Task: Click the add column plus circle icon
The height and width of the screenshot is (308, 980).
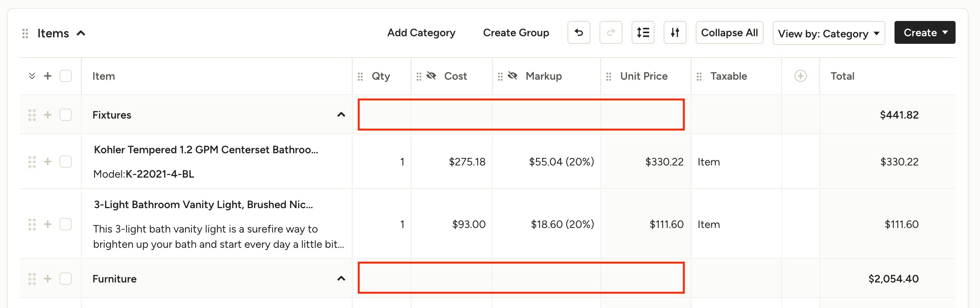Action: point(800,76)
